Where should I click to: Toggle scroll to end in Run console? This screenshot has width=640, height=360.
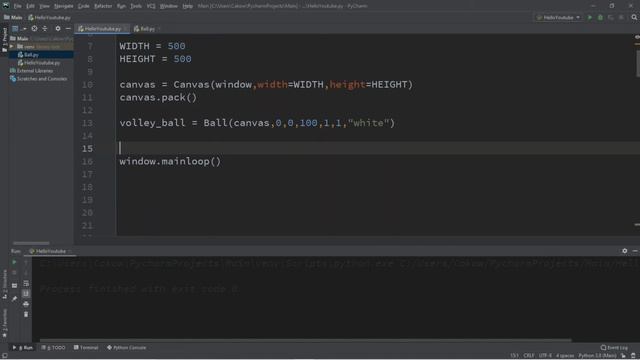point(26,293)
